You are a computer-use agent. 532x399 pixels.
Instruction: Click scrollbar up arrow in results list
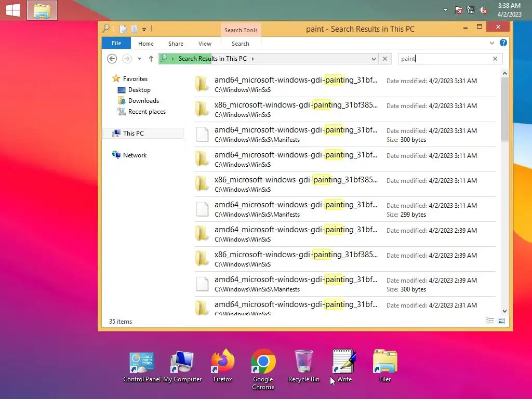click(504, 73)
